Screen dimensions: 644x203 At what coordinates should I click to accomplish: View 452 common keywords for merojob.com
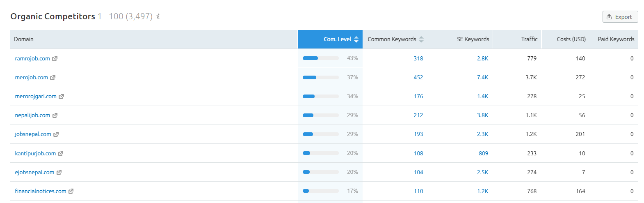[x=418, y=78]
